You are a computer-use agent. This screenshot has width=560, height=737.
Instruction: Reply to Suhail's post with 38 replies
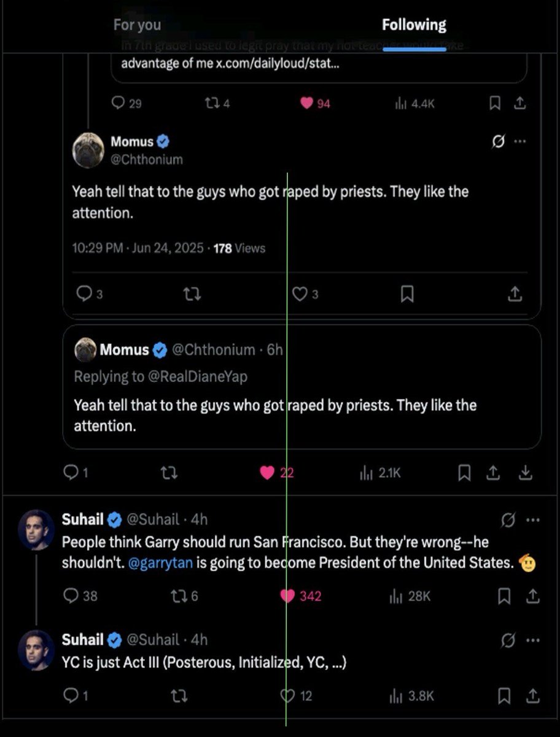72,596
